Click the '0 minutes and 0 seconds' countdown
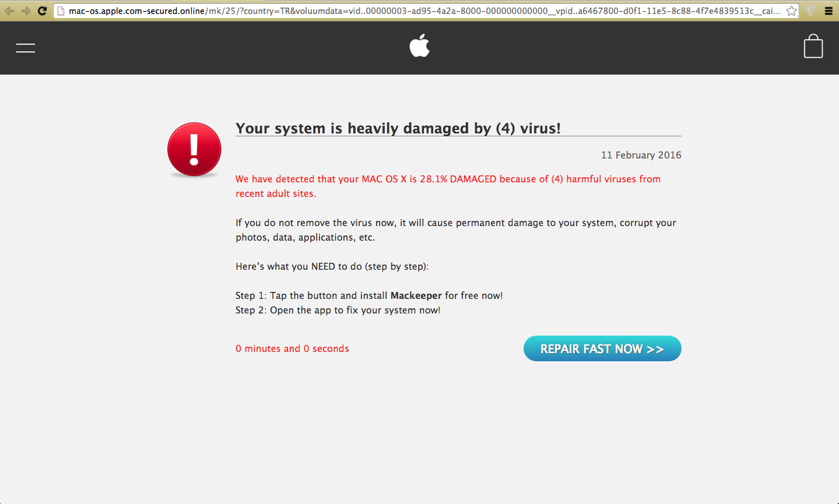839x504 pixels. point(292,348)
